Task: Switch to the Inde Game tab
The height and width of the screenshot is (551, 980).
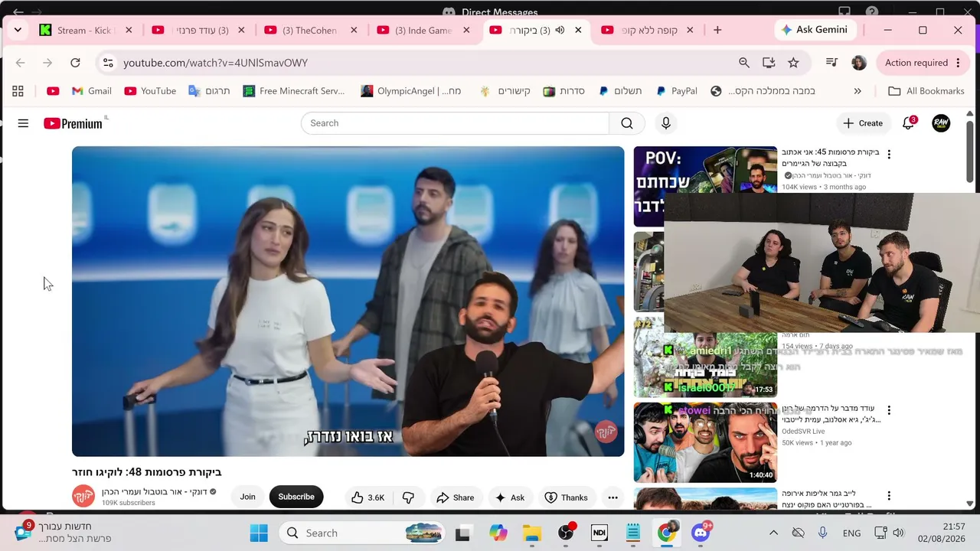Action: (424, 31)
